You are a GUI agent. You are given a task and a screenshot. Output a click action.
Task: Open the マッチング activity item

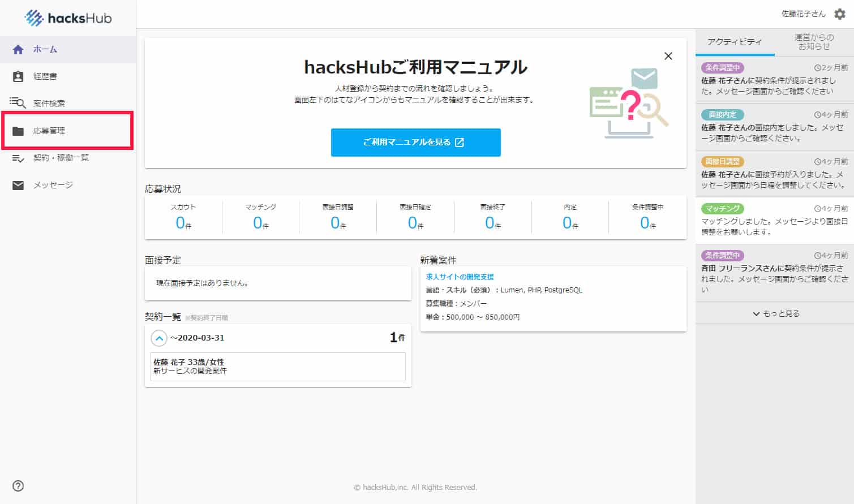coord(775,220)
